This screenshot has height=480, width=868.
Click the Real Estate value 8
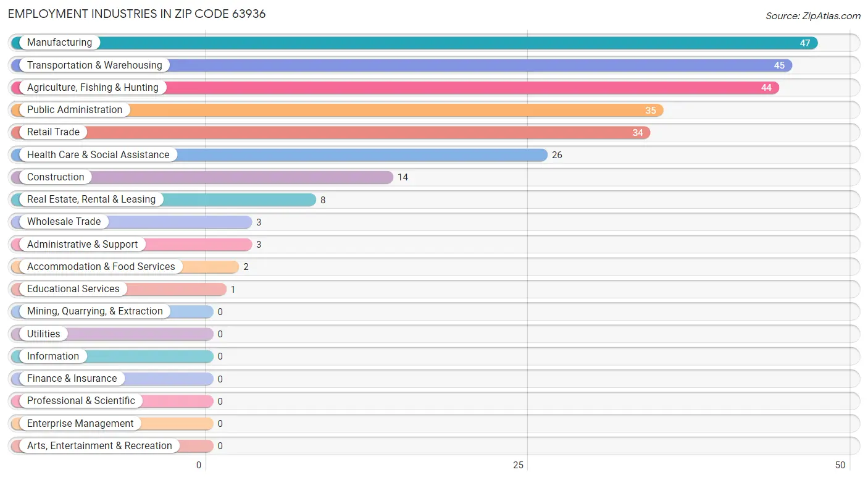[323, 200]
